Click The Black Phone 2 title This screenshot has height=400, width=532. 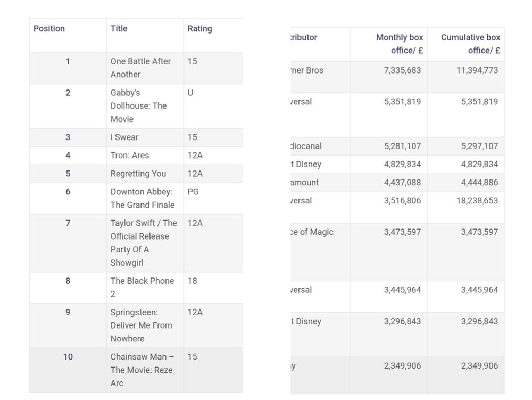(142, 287)
